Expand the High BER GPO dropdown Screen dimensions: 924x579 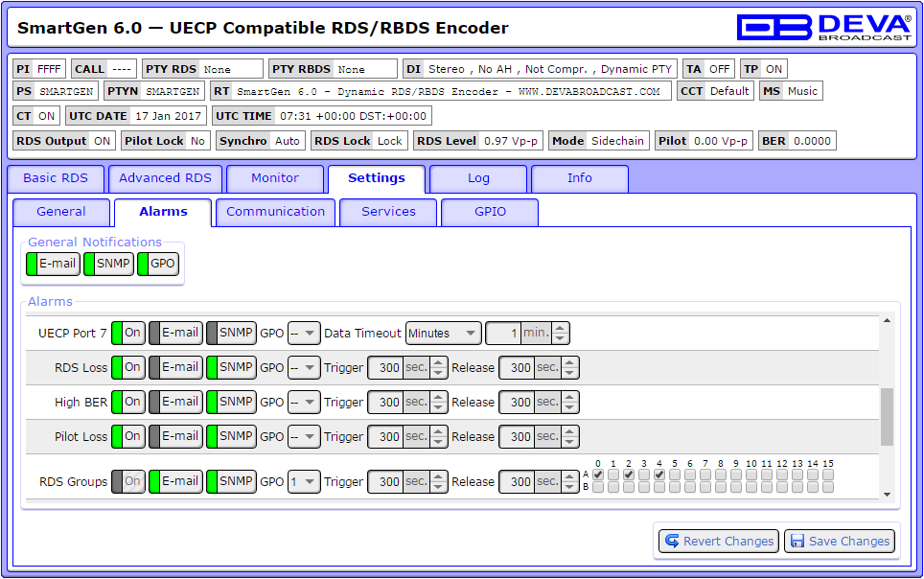[x=304, y=403]
